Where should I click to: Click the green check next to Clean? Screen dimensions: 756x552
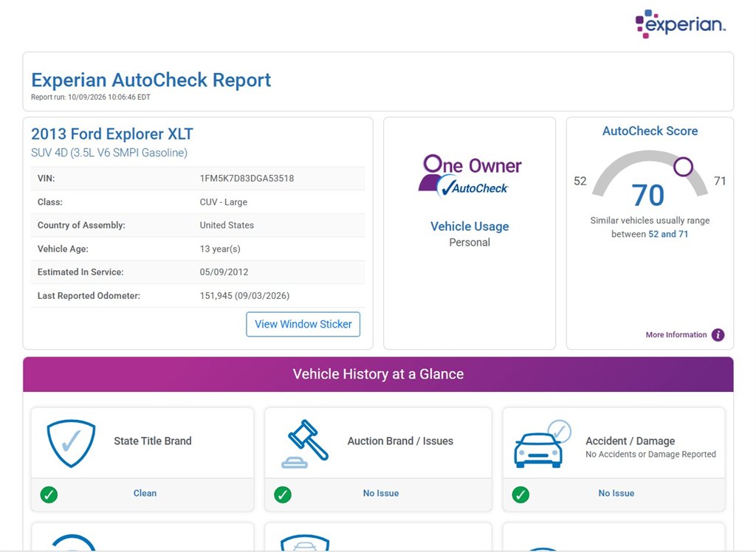49,494
